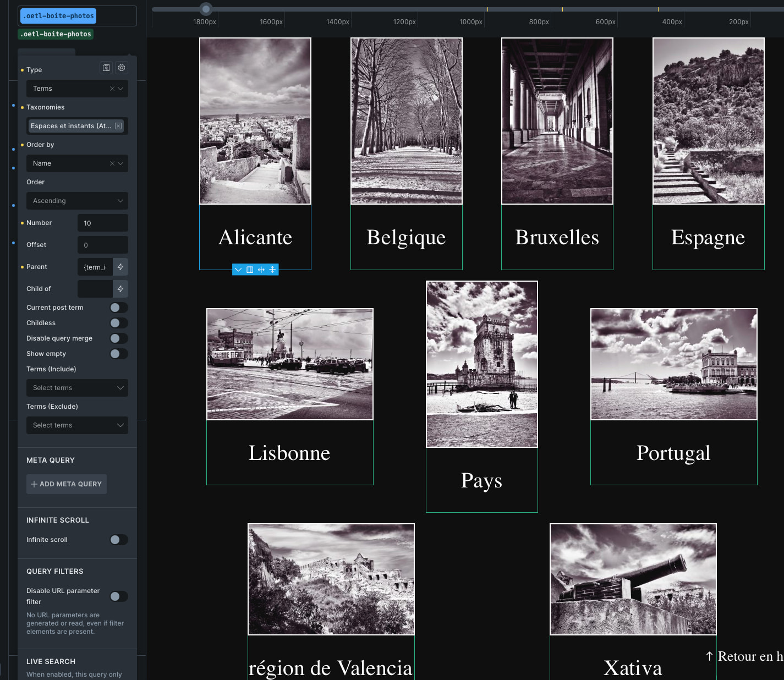Click the Add Meta Query button
Viewport: 784px width, 680px height.
pyautogui.click(x=67, y=484)
